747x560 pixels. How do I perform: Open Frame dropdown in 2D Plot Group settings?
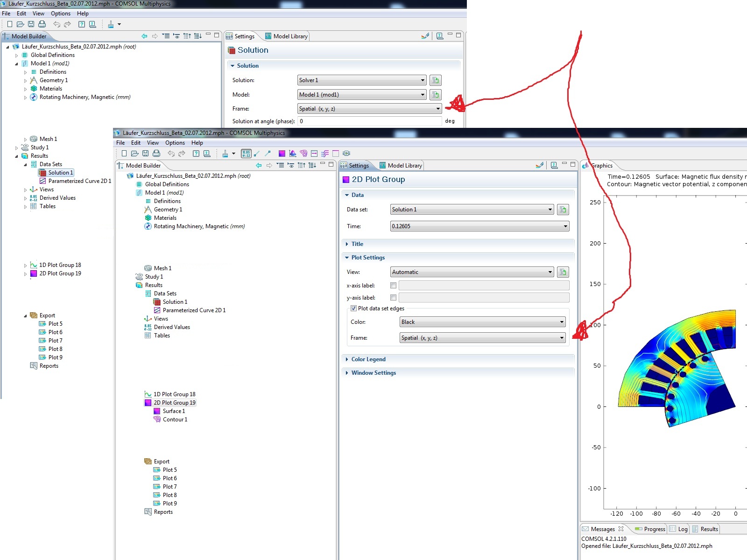coord(482,338)
